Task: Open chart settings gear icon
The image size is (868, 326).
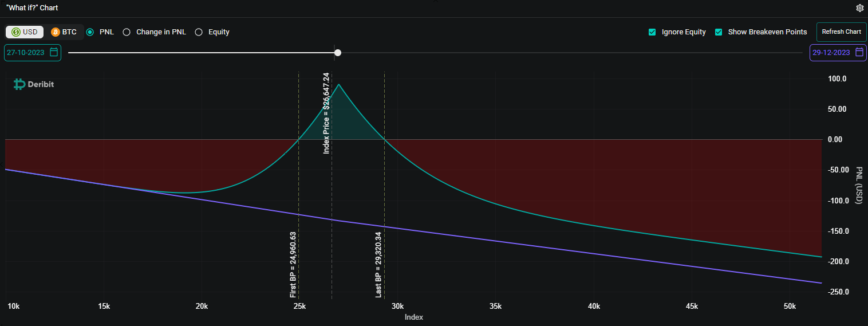Action: 859,8
